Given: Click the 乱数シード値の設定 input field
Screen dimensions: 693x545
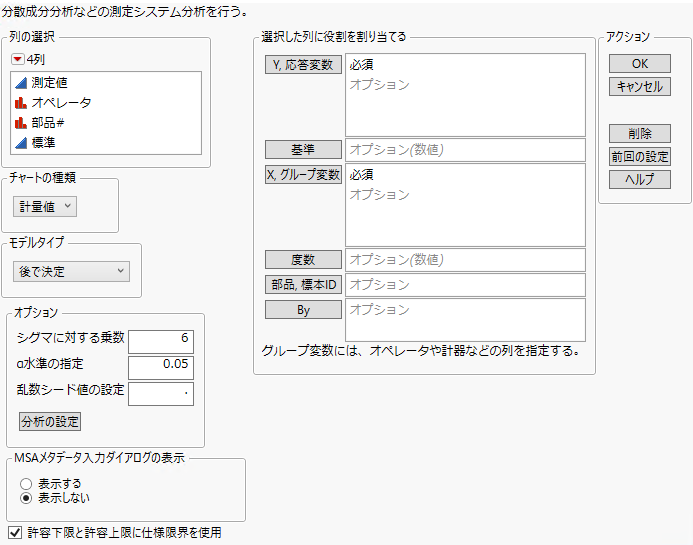Looking at the screenshot, I should click(161, 394).
